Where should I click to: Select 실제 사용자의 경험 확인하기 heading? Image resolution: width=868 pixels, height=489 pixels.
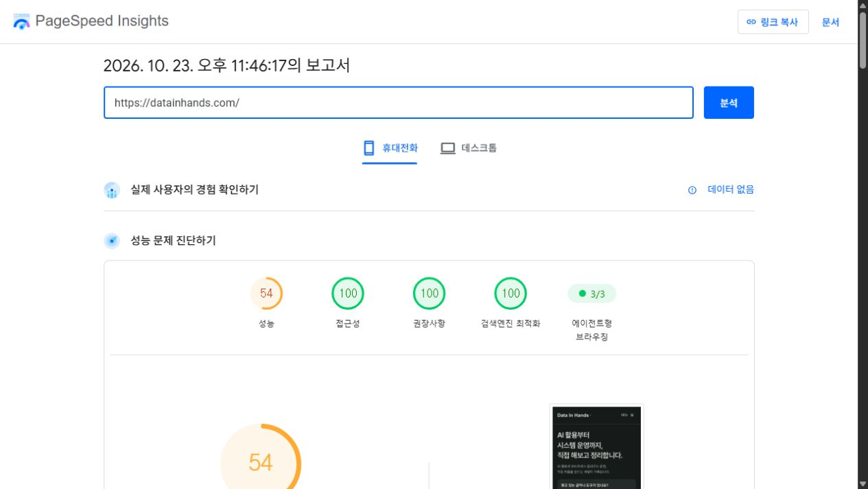point(195,190)
